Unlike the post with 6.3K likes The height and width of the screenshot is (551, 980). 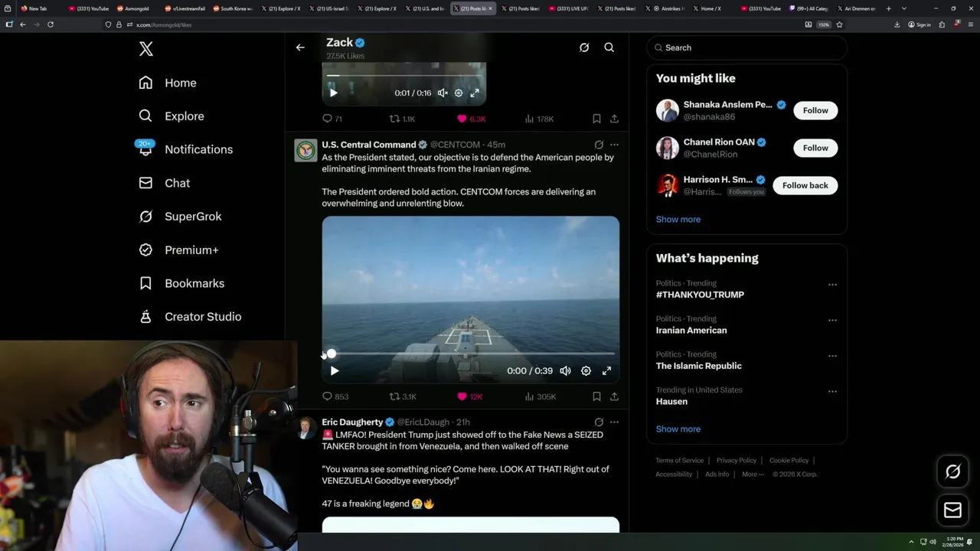click(471, 119)
